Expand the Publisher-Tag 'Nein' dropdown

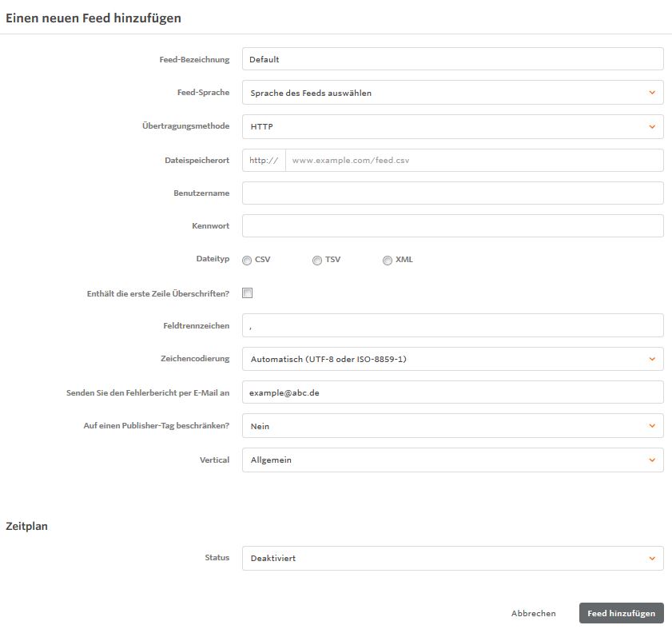[x=453, y=426]
